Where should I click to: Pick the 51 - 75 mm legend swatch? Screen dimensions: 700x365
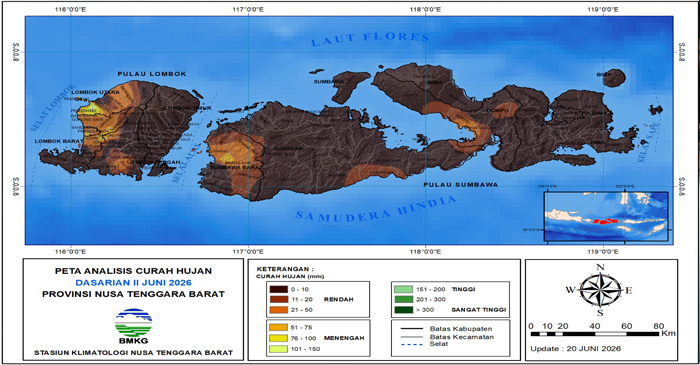click(x=278, y=328)
